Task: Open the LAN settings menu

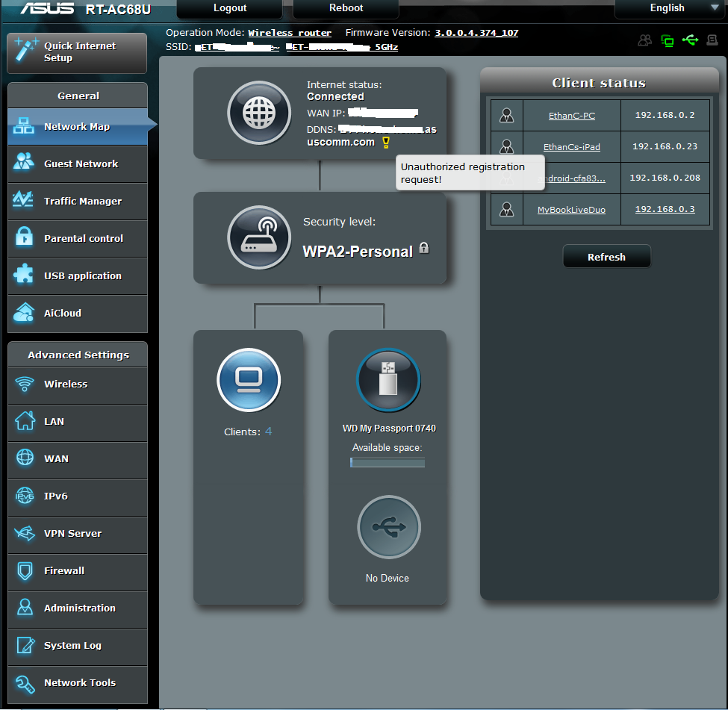Action: point(78,422)
